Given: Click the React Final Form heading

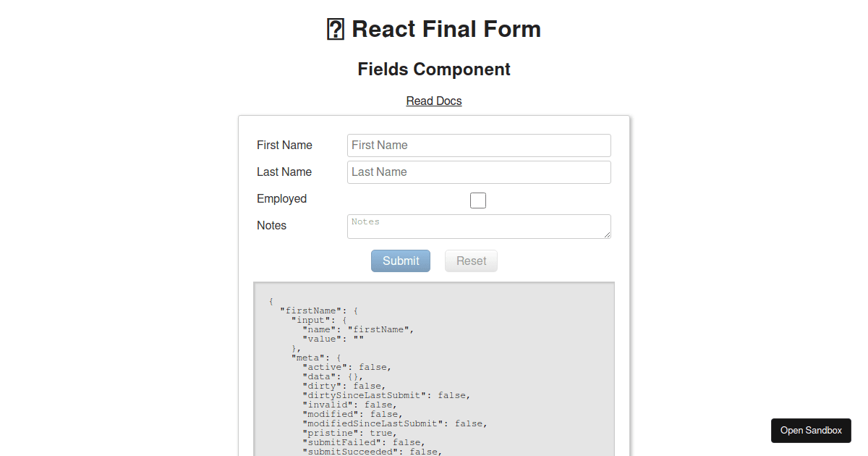Looking at the screenshot, I should (446, 29).
